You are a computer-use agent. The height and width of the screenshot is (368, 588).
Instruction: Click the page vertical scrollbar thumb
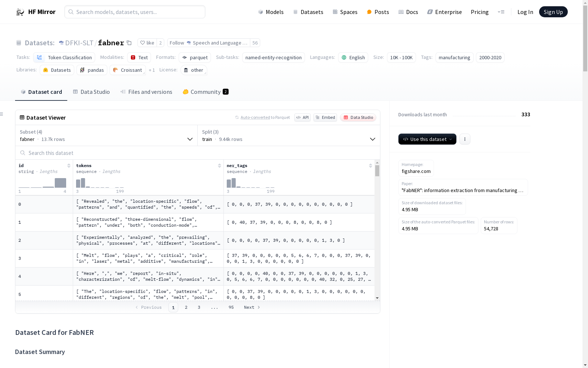585,38
